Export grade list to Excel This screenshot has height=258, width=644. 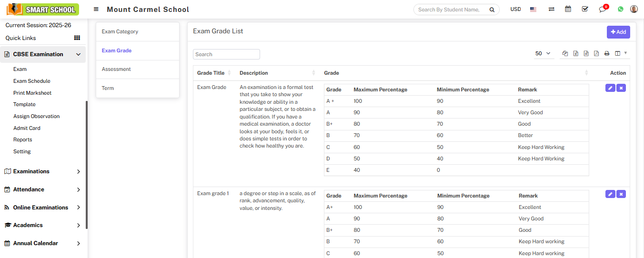click(575, 54)
